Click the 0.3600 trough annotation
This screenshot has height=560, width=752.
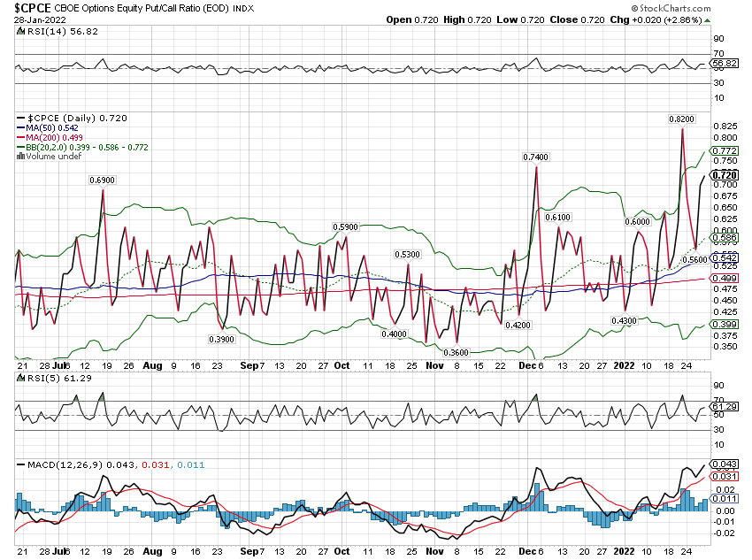point(457,352)
